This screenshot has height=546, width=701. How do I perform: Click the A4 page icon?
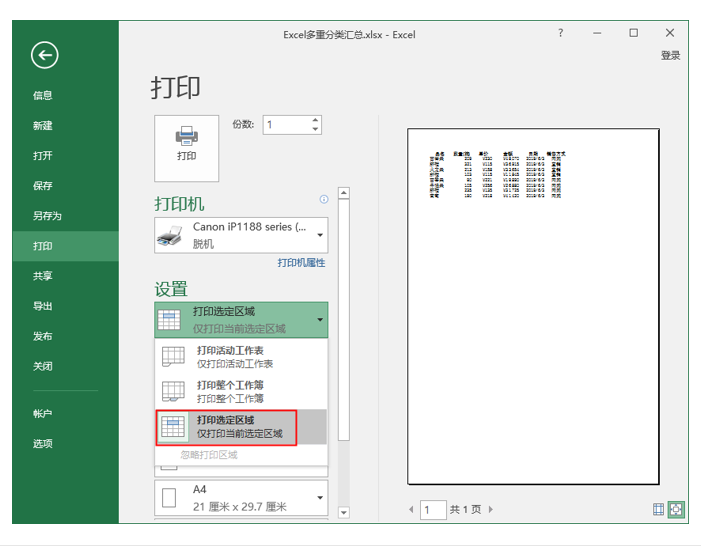[x=169, y=498]
